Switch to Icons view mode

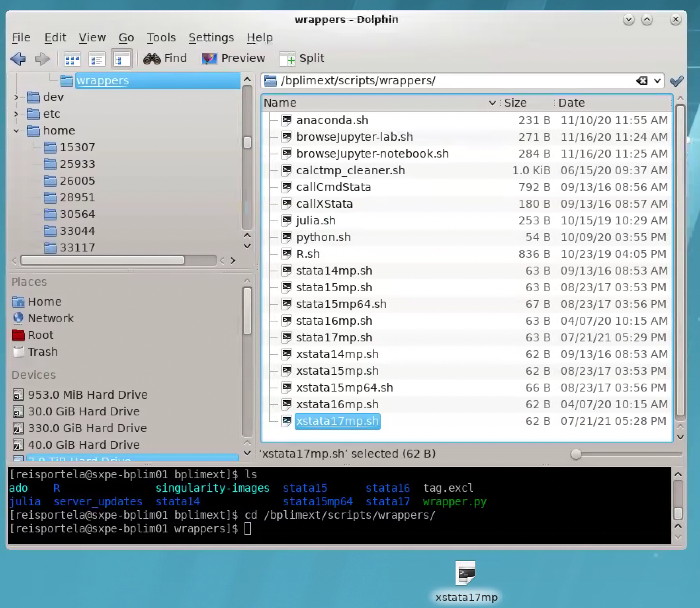(x=72, y=60)
